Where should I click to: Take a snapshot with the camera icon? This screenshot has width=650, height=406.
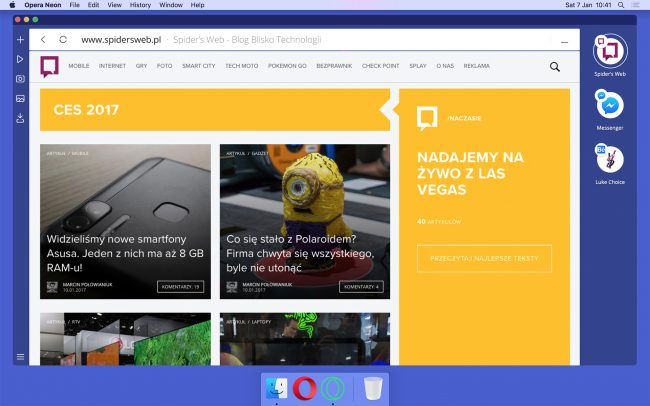[x=20, y=79]
